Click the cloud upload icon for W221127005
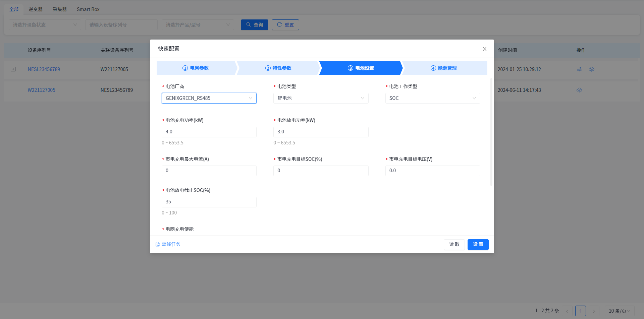Image resolution: width=644 pixels, height=319 pixels. [x=579, y=90]
